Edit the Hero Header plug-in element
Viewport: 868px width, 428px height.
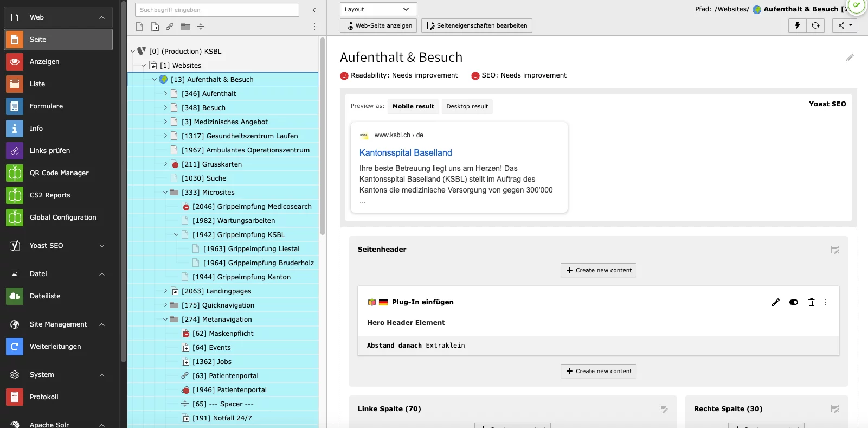tap(776, 302)
